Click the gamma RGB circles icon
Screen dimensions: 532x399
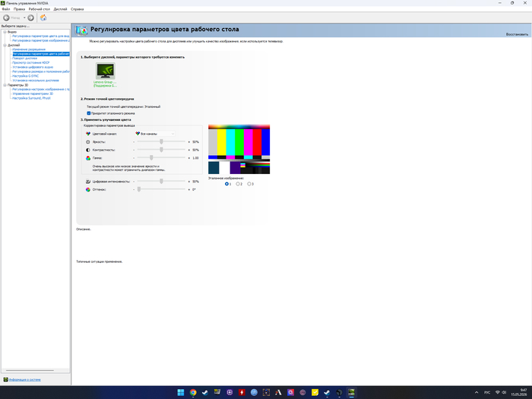[88, 158]
